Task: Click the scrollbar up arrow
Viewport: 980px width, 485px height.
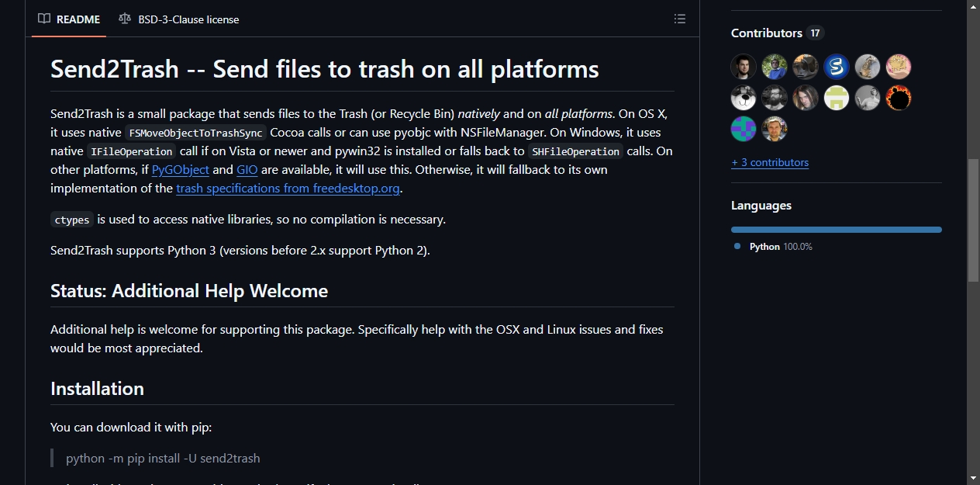Action: [974, 6]
